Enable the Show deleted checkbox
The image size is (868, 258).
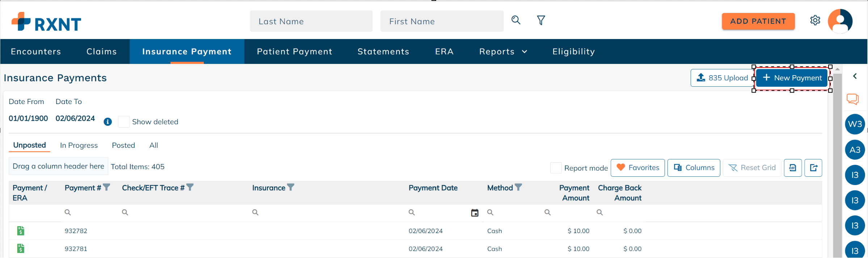(x=124, y=122)
